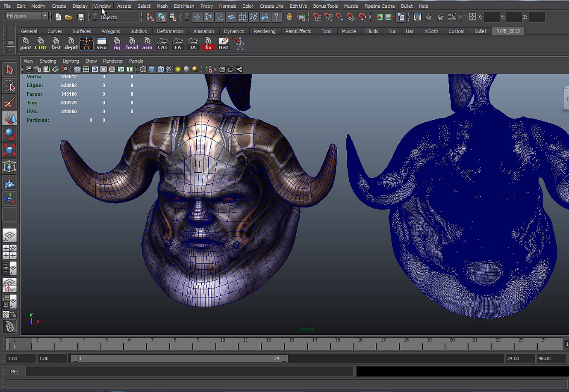The width and height of the screenshot is (569, 392).
Task: Open the Window menu
Action: 102,6
